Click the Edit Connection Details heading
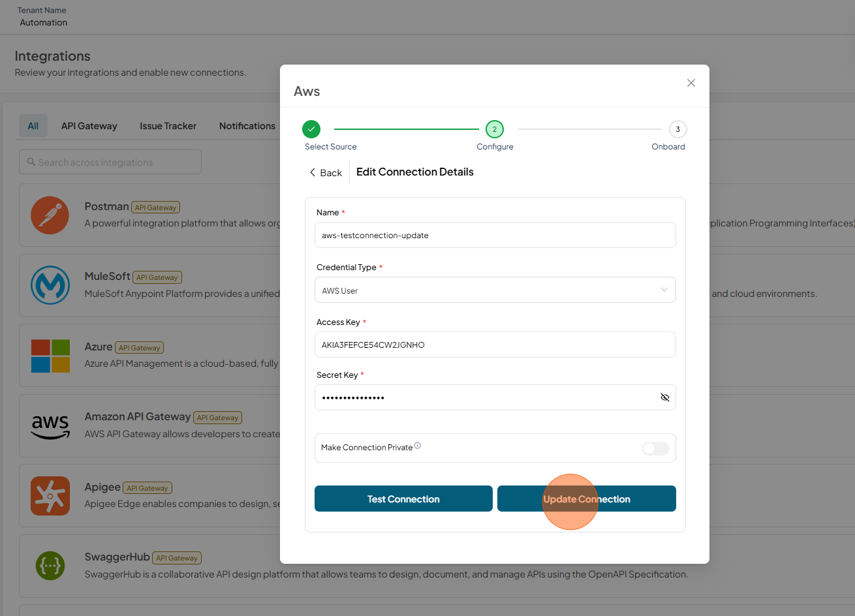Image resolution: width=855 pixels, height=616 pixels. pyautogui.click(x=415, y=172)
